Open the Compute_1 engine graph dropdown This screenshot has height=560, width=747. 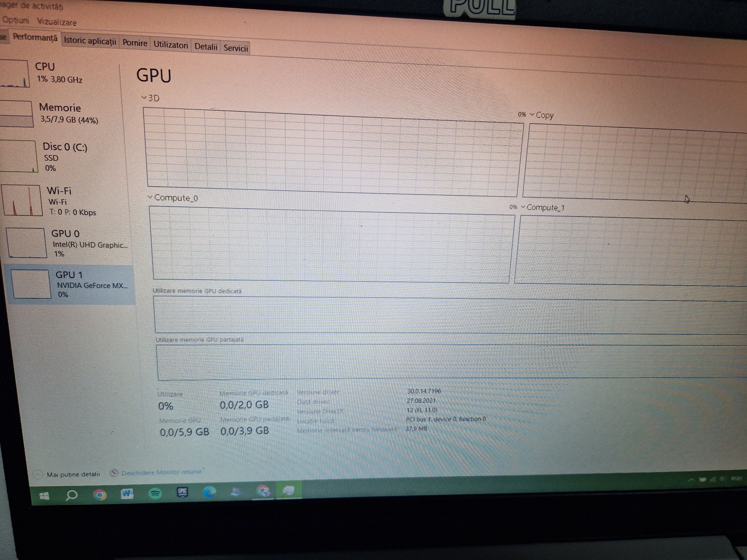tap(543, 207)
